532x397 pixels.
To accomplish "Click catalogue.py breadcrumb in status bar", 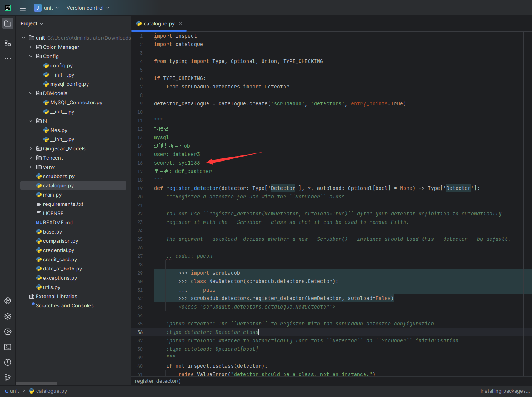I will pos(48,391).
